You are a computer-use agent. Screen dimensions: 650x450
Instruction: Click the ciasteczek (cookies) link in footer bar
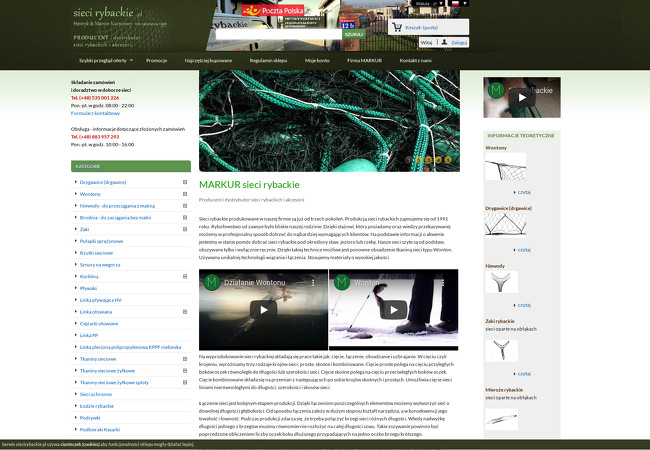click(80, 445)
